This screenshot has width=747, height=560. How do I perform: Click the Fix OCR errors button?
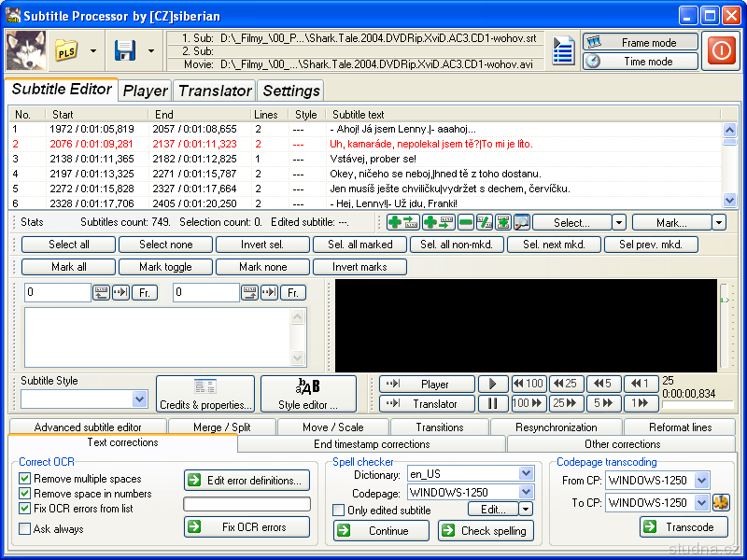[x=247, y=527]
